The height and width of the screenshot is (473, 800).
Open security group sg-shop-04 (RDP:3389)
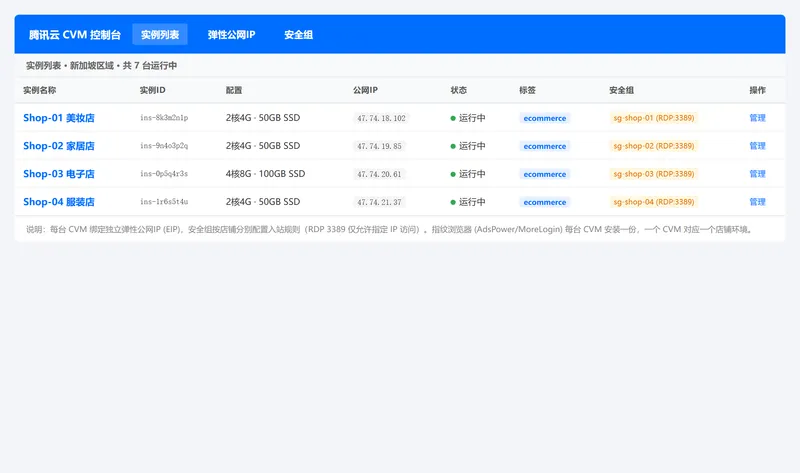pyautogui.click(x=654, y=202)
